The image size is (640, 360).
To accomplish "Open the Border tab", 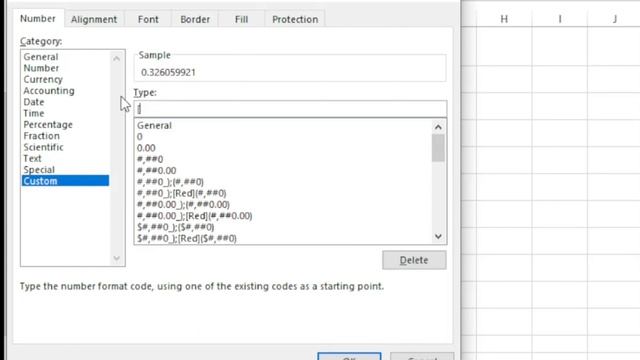I will [195, 19].
